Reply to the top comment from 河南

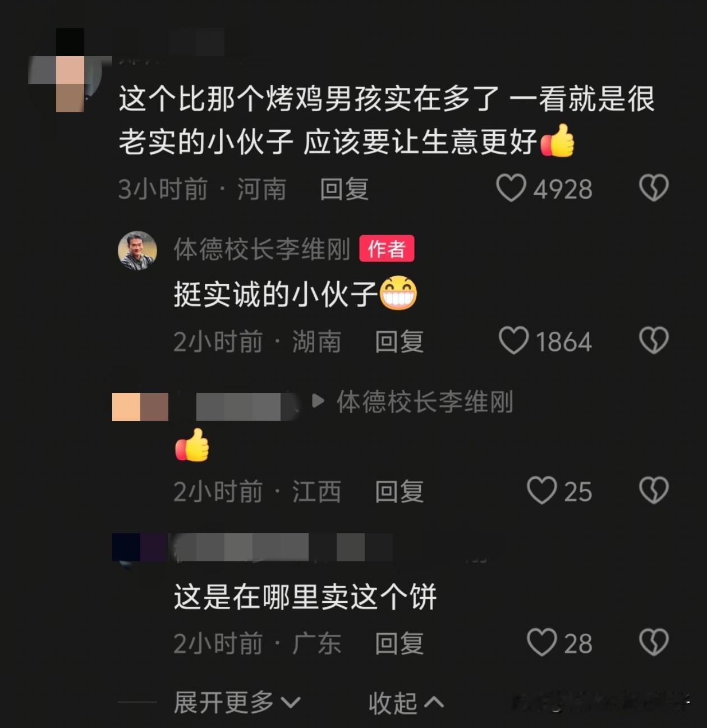click(x=344, y=189)
